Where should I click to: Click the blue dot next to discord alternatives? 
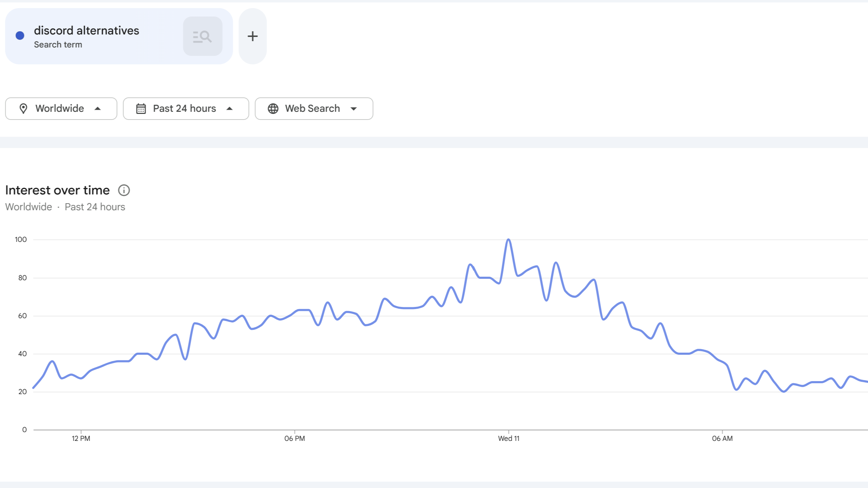[x=20, y=35]
